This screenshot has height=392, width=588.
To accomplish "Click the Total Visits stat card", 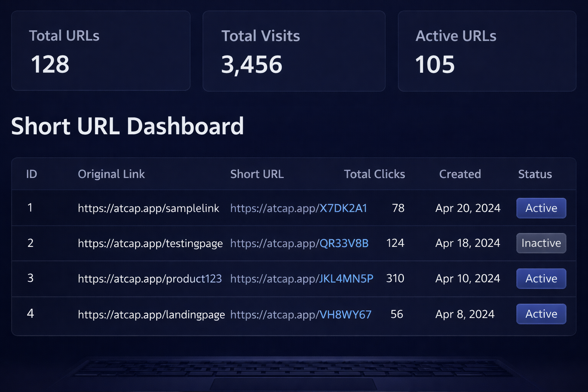I will 294,51.
